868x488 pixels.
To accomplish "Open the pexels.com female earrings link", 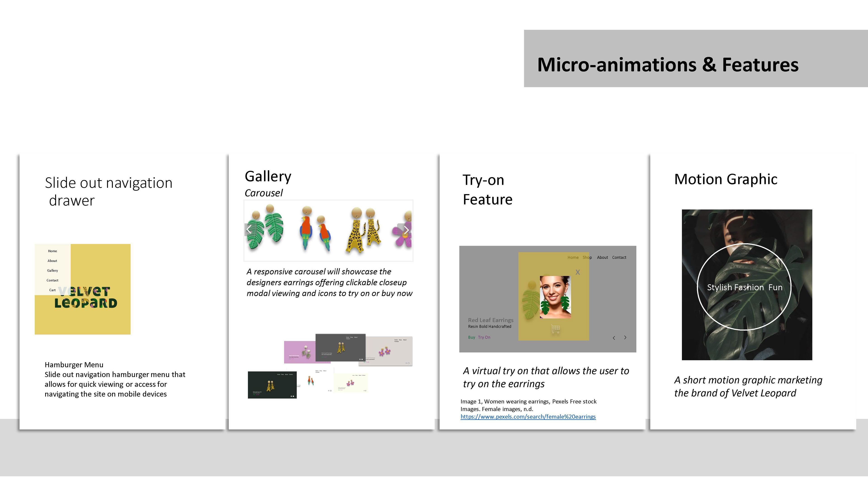I will [x=528, y=417].
